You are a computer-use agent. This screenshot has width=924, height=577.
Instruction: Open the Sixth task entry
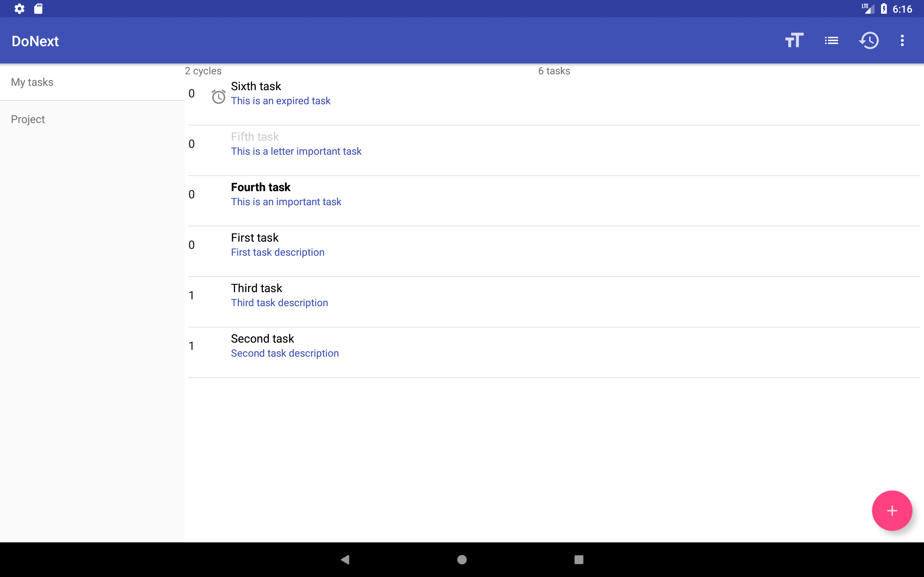point(256,86)
